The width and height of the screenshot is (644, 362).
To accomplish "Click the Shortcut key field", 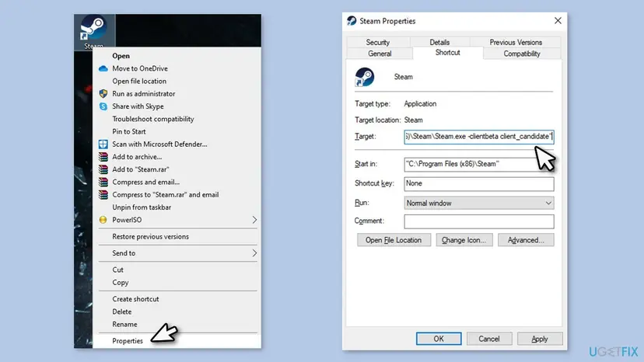I will [x=479, y=184].
